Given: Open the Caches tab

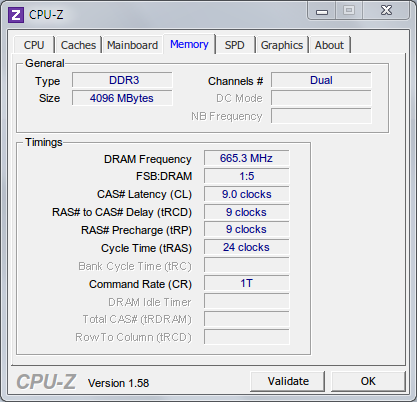Looking at the screenshot, I should 78,45.
